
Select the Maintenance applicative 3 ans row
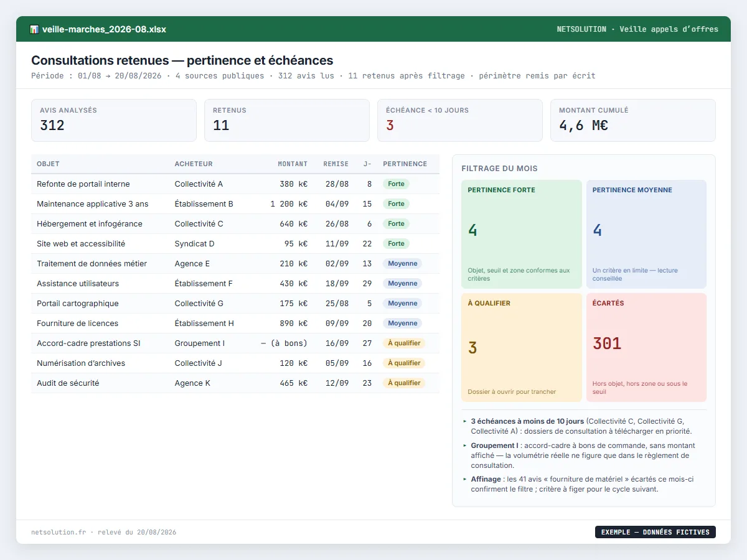click(x=235, y=204)
